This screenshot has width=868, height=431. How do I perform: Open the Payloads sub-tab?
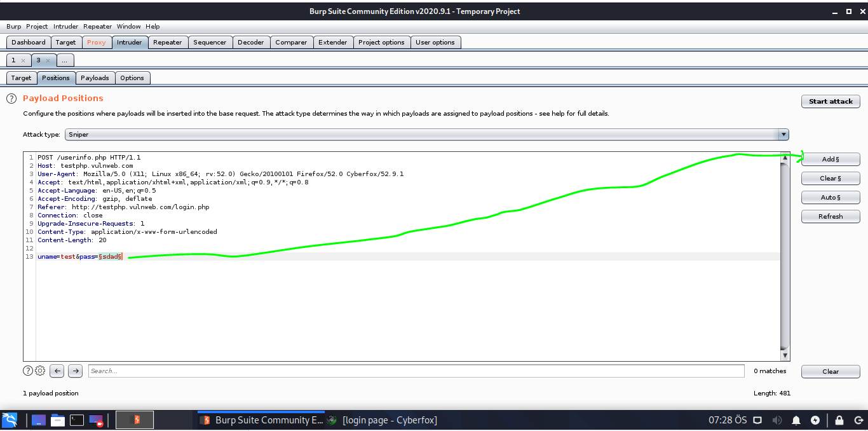[95, 78]
